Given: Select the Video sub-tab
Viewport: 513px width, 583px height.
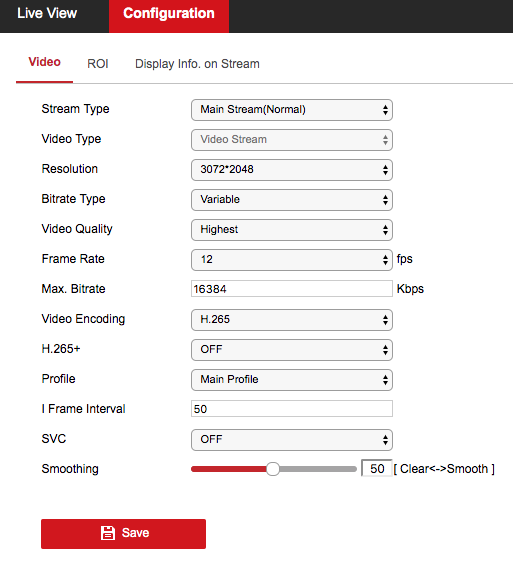Looking at the screenshot, I should 45,62.
